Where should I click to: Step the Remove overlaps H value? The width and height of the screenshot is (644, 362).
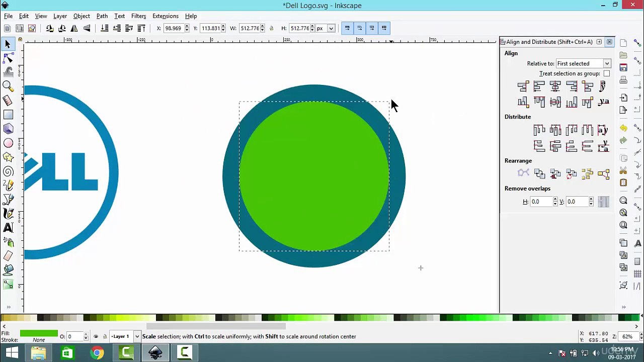(x=555, y=202)
